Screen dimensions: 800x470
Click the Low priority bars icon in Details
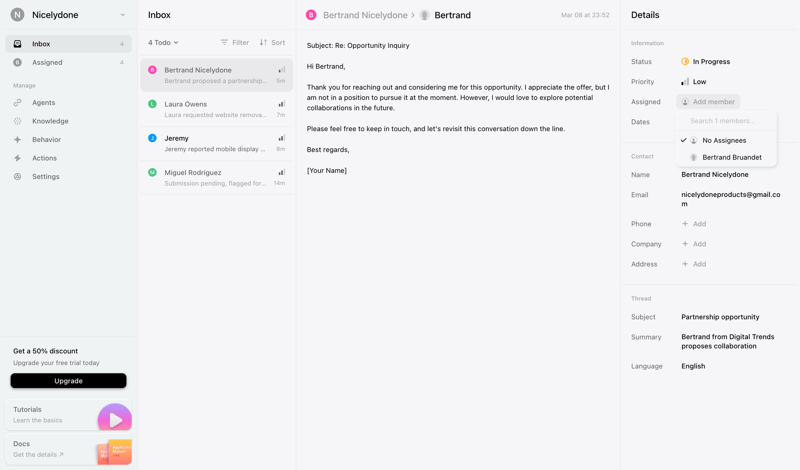[x=685, y=82]
